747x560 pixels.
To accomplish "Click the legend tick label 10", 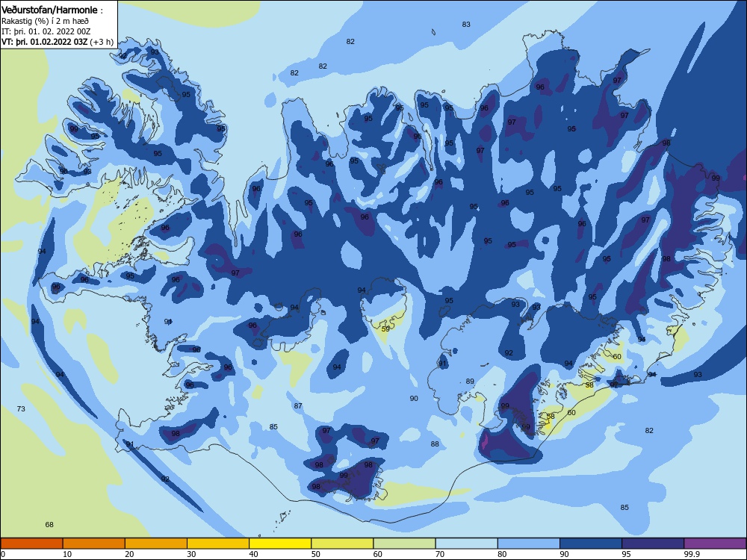I will coord(67,554).
